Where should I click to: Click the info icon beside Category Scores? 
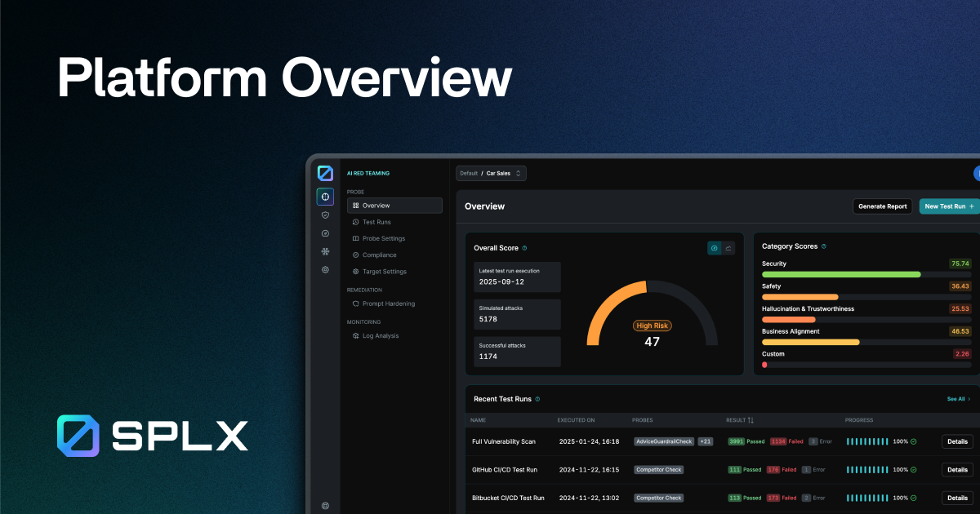pyautogui.click(x=824, y=246)
